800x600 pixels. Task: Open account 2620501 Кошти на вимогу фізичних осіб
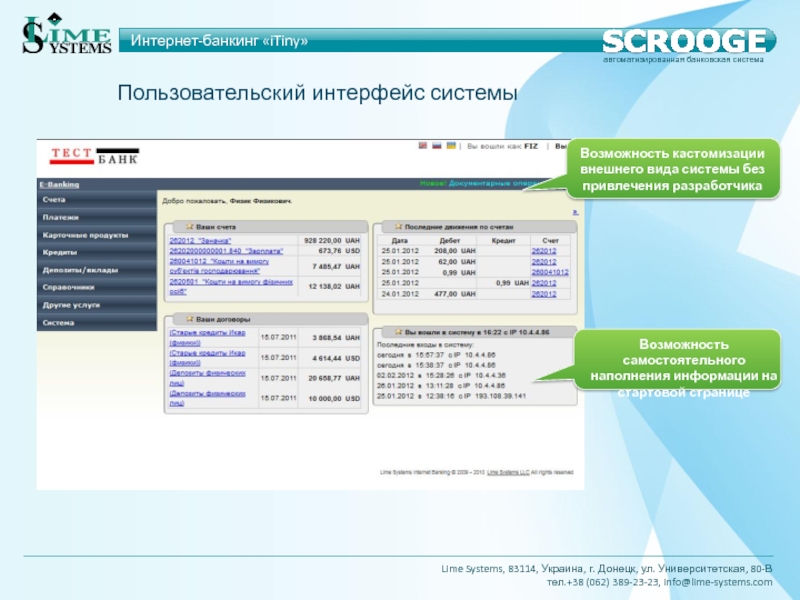(231, 286)
